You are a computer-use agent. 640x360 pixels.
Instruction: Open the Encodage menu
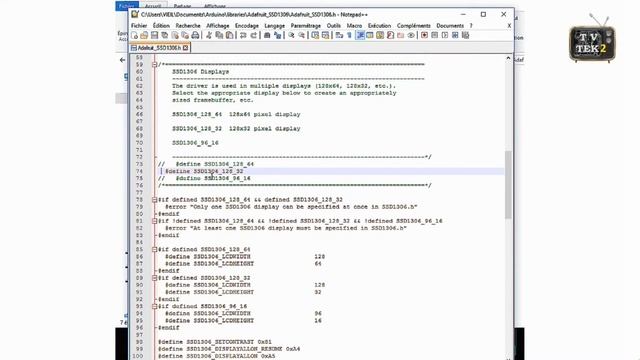(x=247, y=25)
